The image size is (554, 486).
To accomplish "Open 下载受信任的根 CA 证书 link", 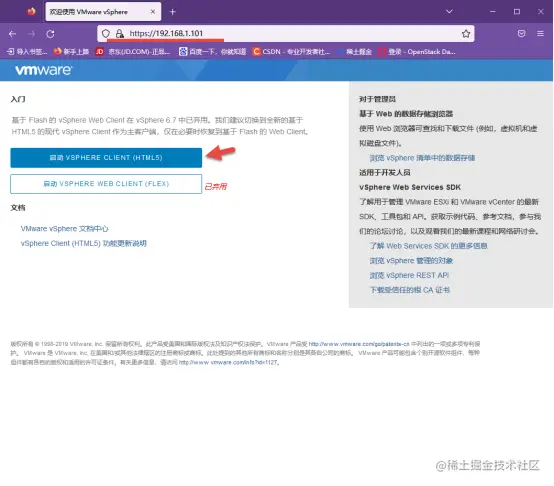I will pyautogui.click(x=409, y=290).
